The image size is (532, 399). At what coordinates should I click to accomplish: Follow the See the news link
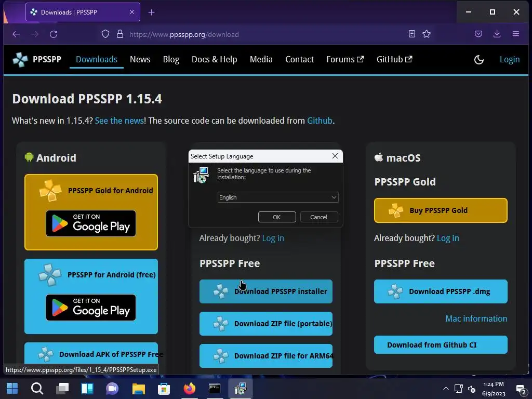coord(119,121)
